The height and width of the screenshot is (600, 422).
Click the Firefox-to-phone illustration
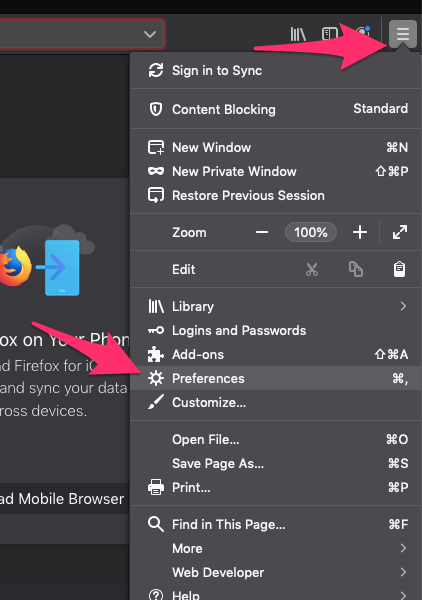(47, 261)
